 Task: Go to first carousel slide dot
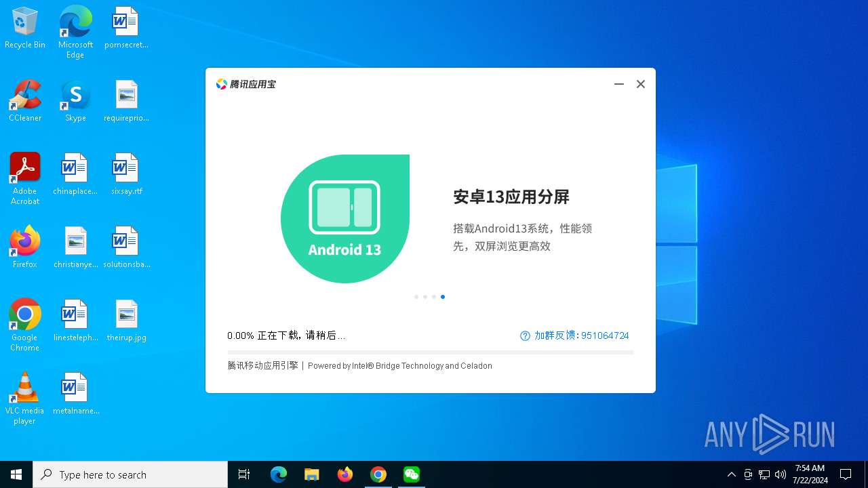tap(416, 297)
